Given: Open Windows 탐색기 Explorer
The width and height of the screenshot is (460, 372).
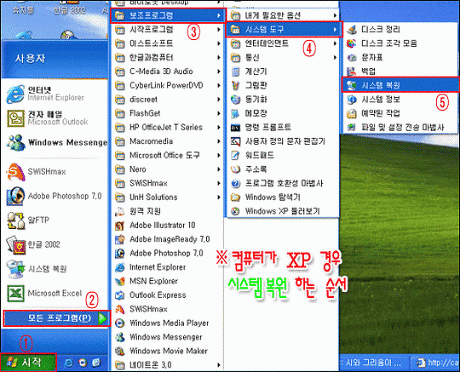Looking at the screenshot, I should pyautogui.click(x=283, y=197).
